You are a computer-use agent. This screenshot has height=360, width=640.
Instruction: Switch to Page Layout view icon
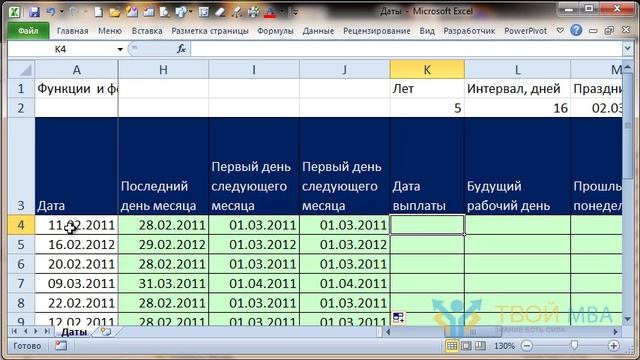point(466,346)
